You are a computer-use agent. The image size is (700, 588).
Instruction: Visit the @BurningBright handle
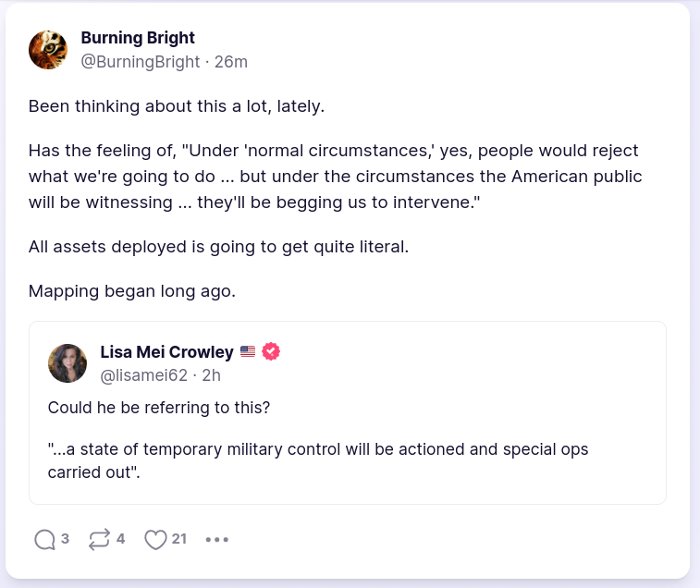(141, 62)
